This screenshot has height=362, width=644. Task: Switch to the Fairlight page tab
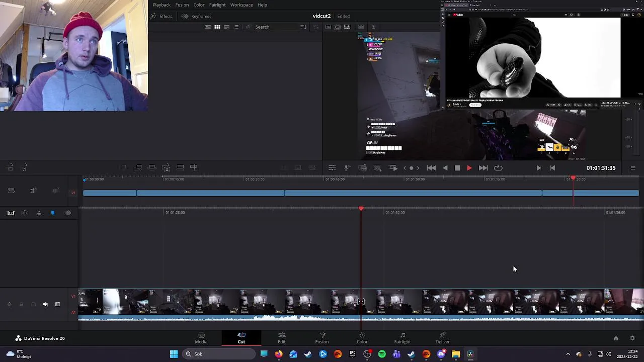tap(403, 338)
